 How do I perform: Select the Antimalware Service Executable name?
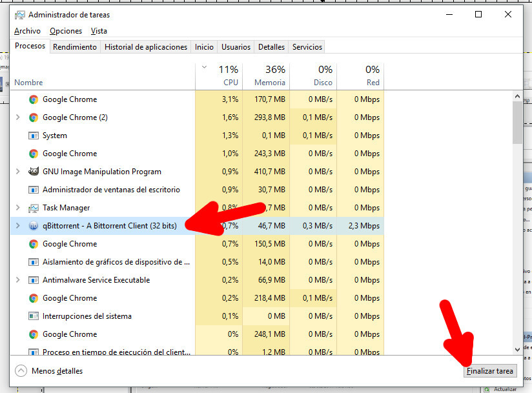96,280
